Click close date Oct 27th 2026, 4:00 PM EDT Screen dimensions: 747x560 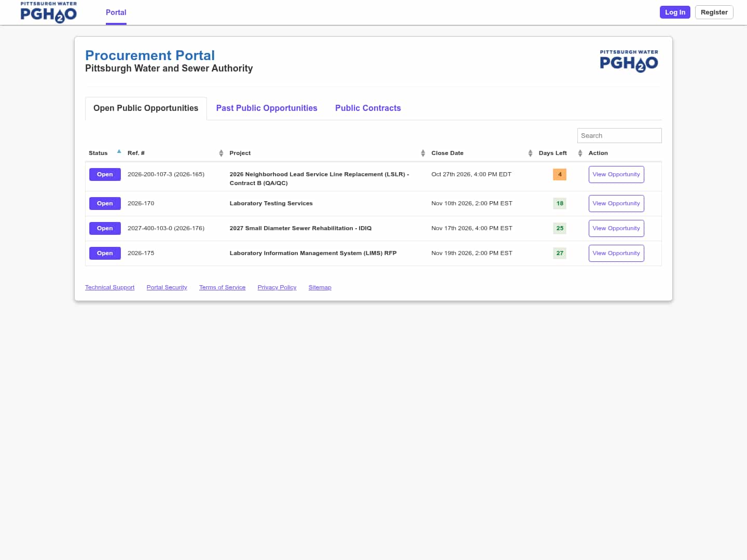471,174
